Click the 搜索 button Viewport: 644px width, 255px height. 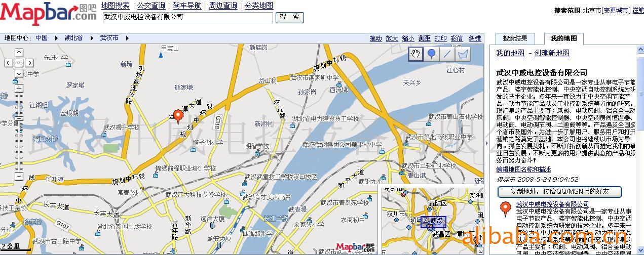289,17
